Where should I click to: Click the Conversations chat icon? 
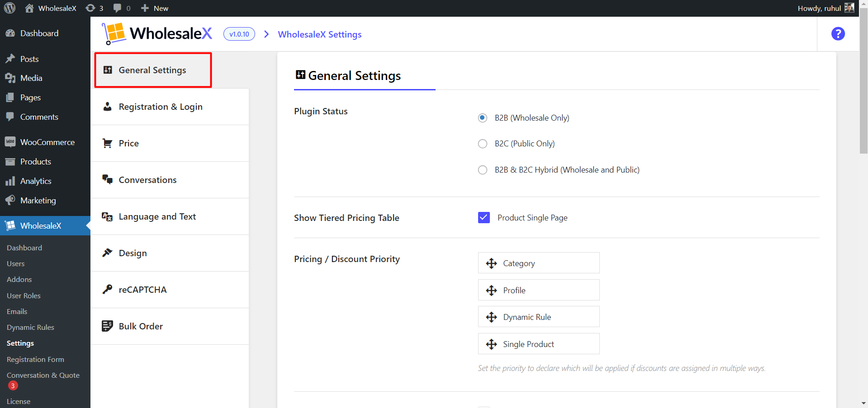click(x=107, y=180)
